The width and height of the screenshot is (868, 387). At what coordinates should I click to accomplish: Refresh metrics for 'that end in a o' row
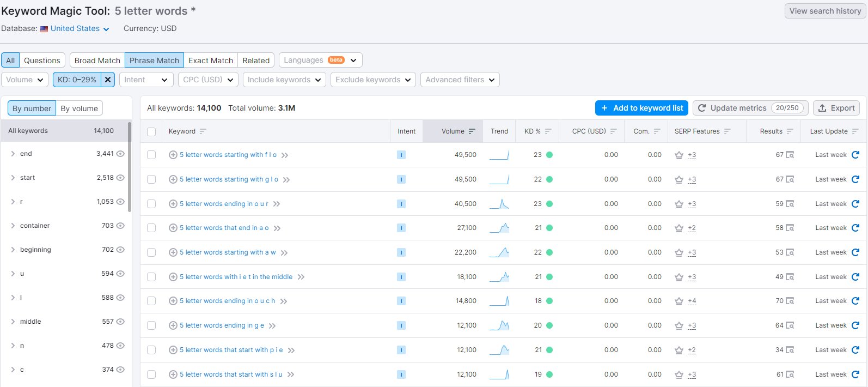(855, 228)
